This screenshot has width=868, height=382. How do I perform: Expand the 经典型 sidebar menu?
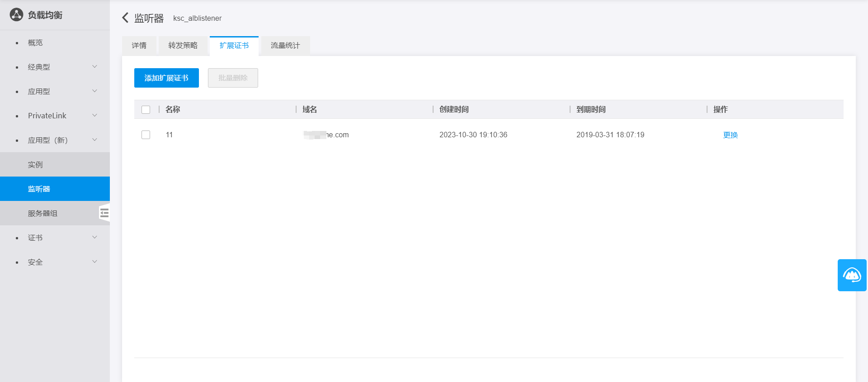point(54,67)
